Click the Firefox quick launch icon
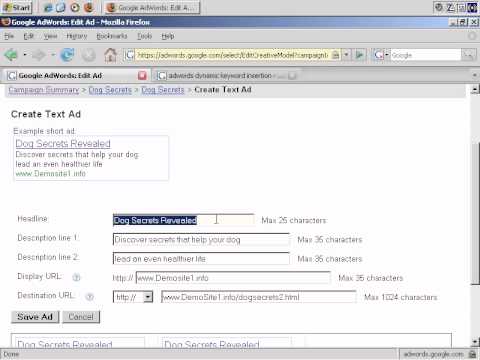Image resolution: width=480 pixels, height=360 pixels. 89,7
